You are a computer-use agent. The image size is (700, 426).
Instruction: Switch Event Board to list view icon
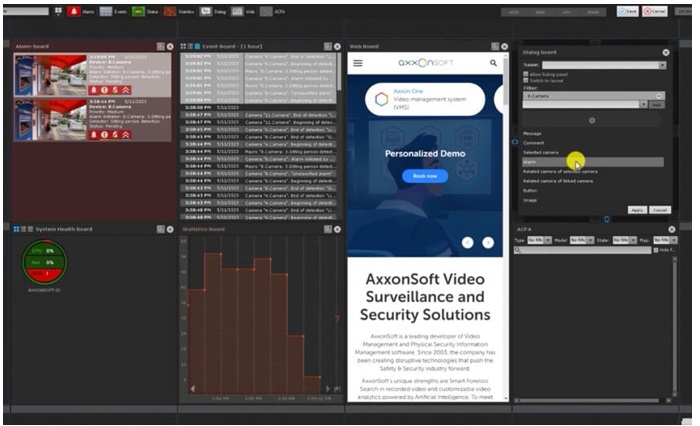[x=190, y=46]
